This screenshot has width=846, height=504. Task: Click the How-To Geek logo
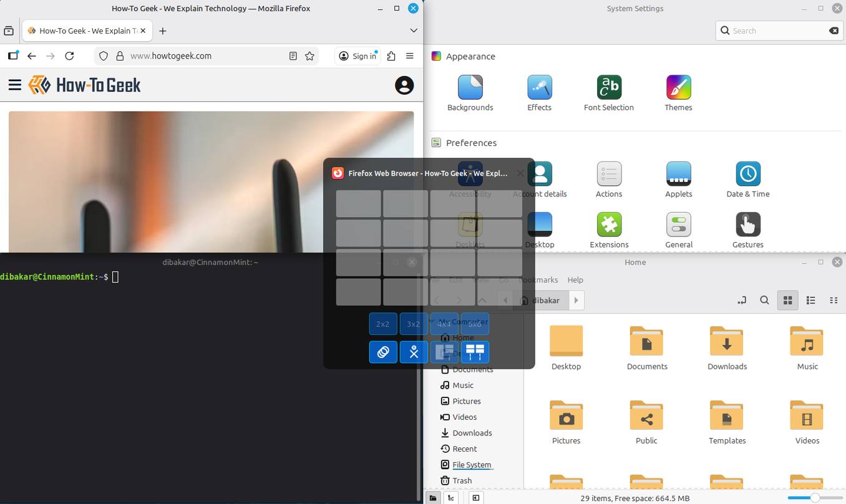click(85, 85)
